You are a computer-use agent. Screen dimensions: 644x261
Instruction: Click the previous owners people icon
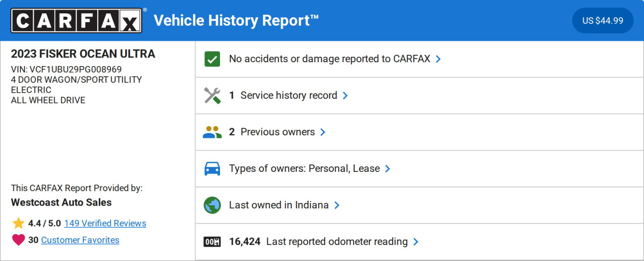(x=213, y=132)
